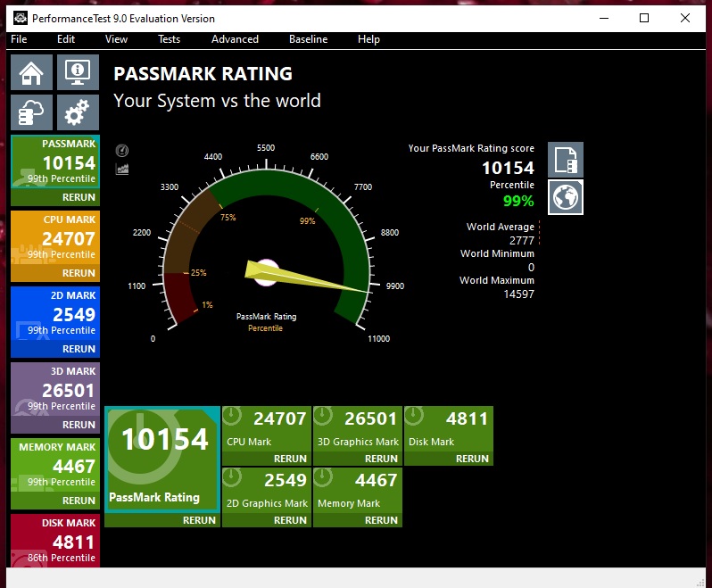Click the power icon on 2D Graphics Mark tile
The height and width of the screenshot is (588, 712).
pyautogui.click(x=232, y=477)
